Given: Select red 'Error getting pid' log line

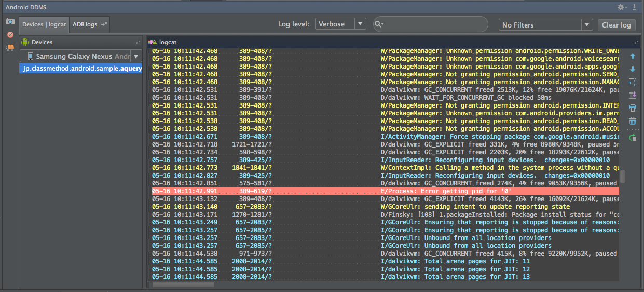Looking at the screenshot, I should coord(386,191).
